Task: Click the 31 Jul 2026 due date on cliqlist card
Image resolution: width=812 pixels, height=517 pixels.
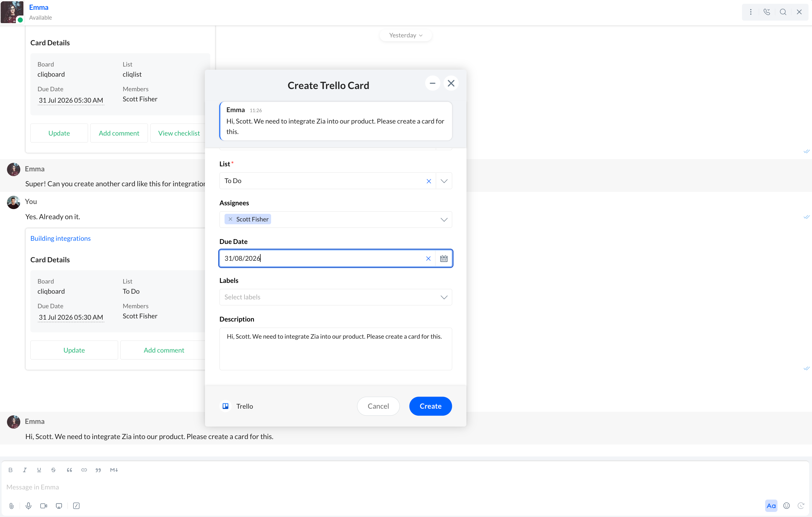Action: point(71,100)
